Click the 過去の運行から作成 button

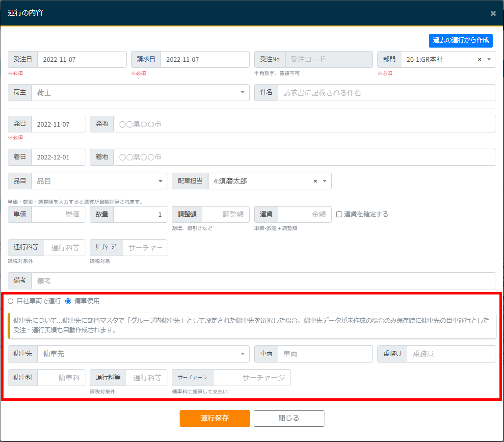pos(460,40)
